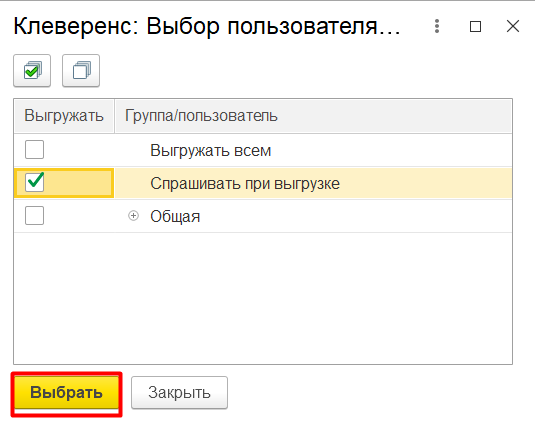
Task: Tick the checkbox for the Общая group
Action: pos(34,215)
